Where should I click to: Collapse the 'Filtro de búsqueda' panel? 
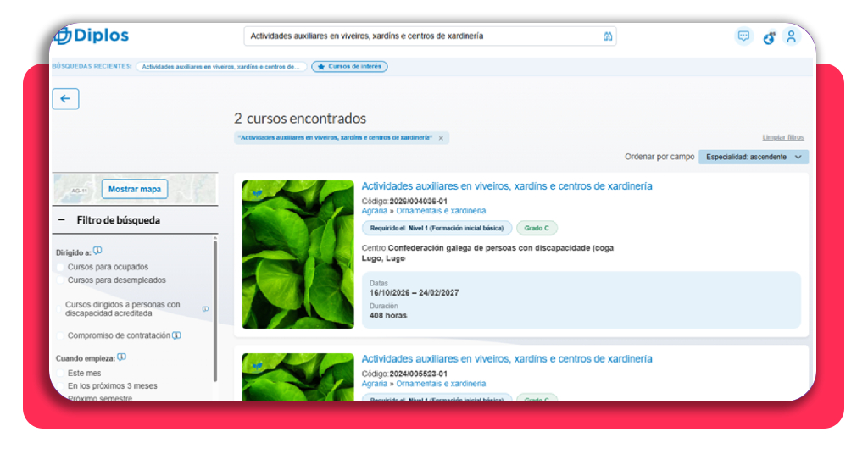tap(61, 220)
